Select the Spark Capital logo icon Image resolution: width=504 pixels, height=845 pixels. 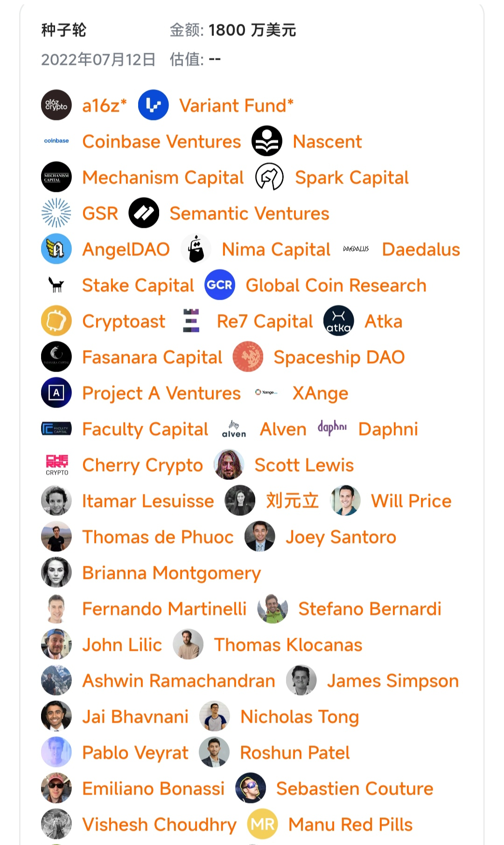(x=269, y=177)
